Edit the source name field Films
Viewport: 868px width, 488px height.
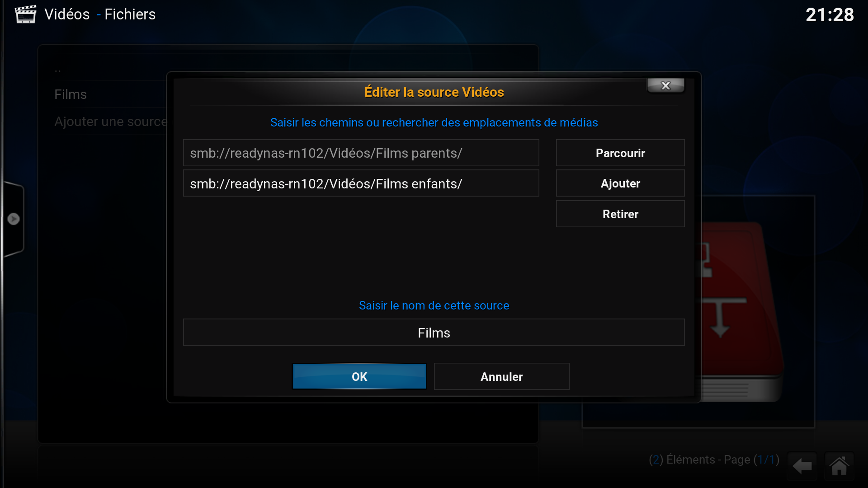pos(434,333)
